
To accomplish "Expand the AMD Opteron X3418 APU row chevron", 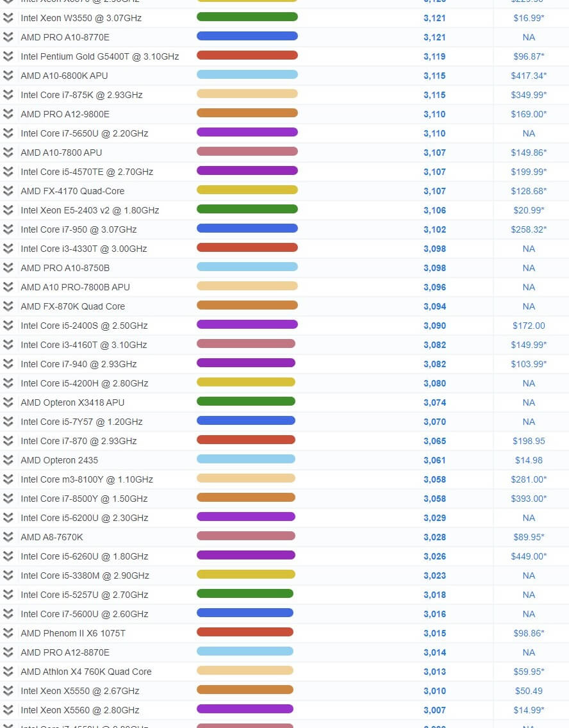I will coord(8,402).
